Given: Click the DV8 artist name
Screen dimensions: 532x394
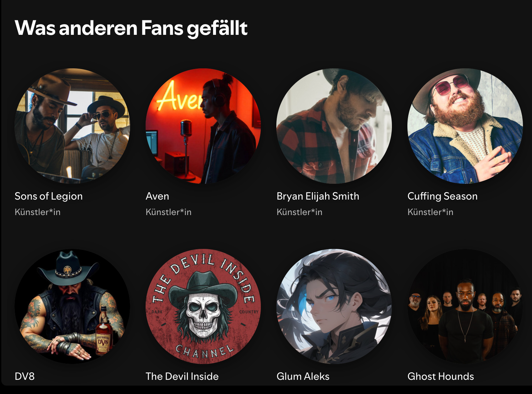Looking at the screenshot, I should 25,376.
